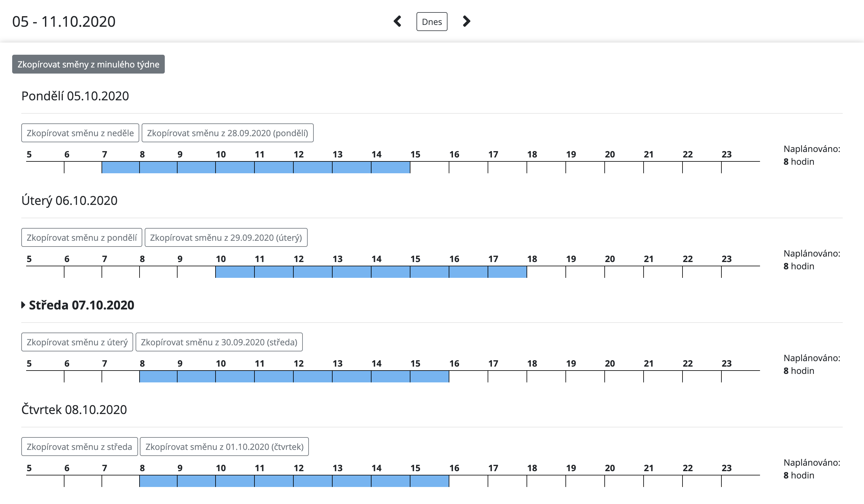
Task: Click Tuesday's empty 9–10 hour slot
Action: click(196, 272)
